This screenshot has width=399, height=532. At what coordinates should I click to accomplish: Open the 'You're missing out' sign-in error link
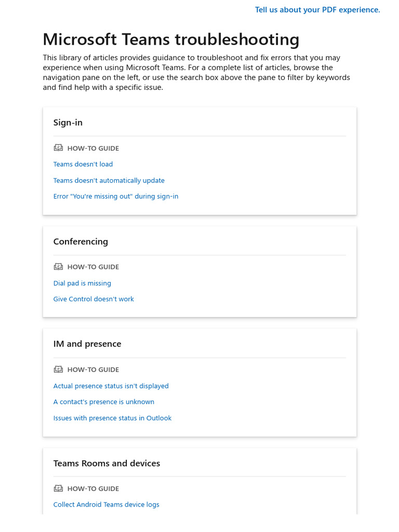click(x=116, y=196)
